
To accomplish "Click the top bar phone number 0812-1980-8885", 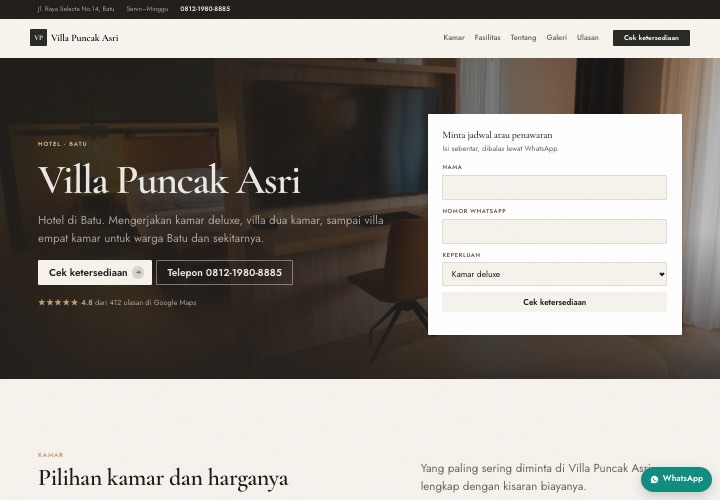I will tap(205, 9).
